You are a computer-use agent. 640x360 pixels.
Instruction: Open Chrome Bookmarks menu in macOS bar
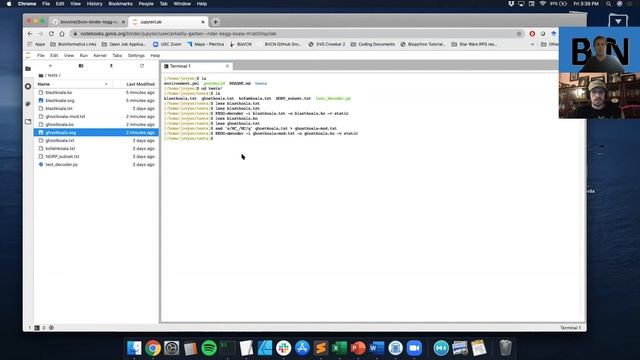(x=120, y=4)
